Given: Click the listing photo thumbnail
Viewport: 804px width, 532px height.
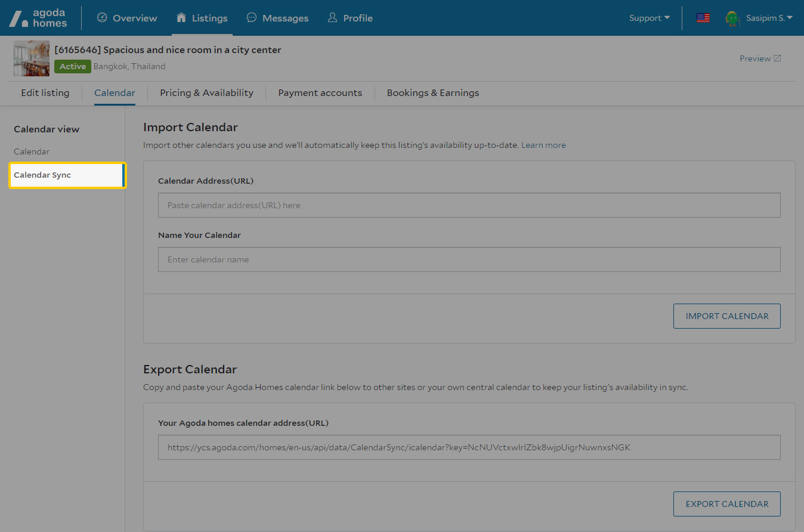Looking at the screenshot, I should tap(32, 58).
